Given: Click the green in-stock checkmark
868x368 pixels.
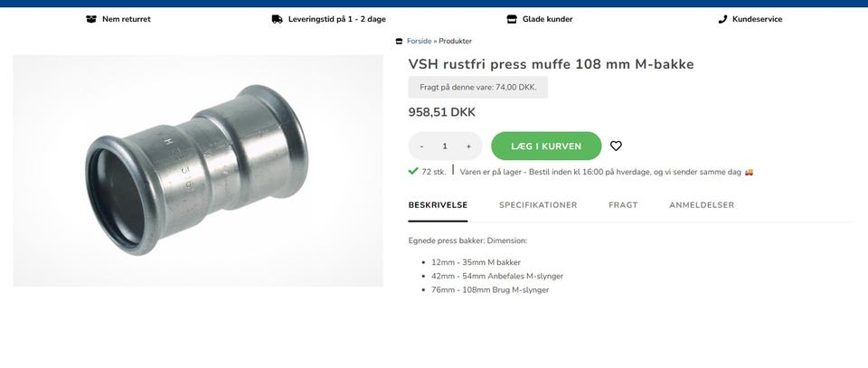Looking at the screenshot, I should point(413,171).
